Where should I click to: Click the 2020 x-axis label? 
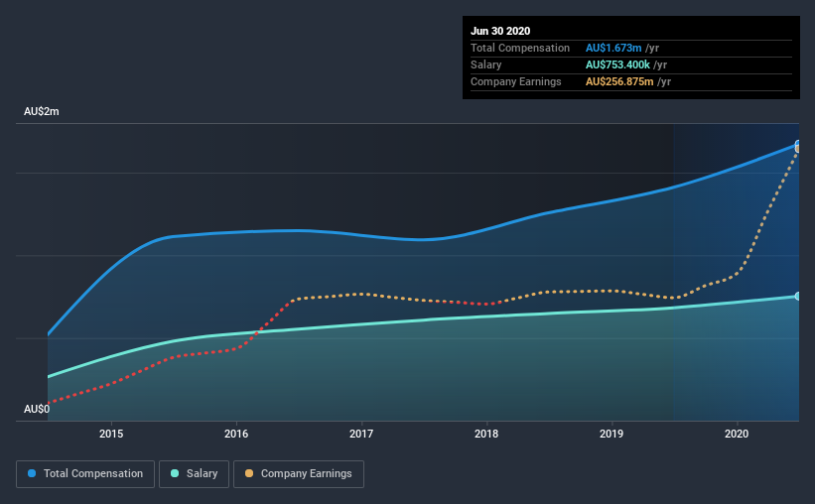(737, 434)
